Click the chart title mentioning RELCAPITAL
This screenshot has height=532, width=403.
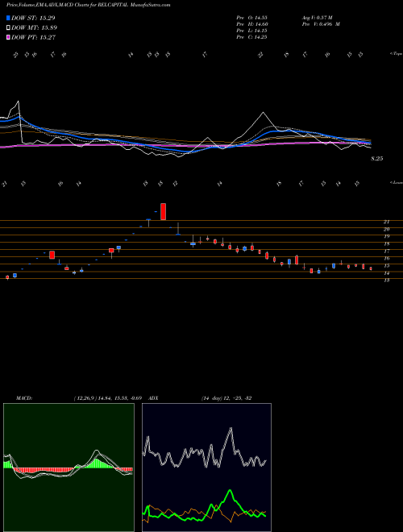coord(88,5)
